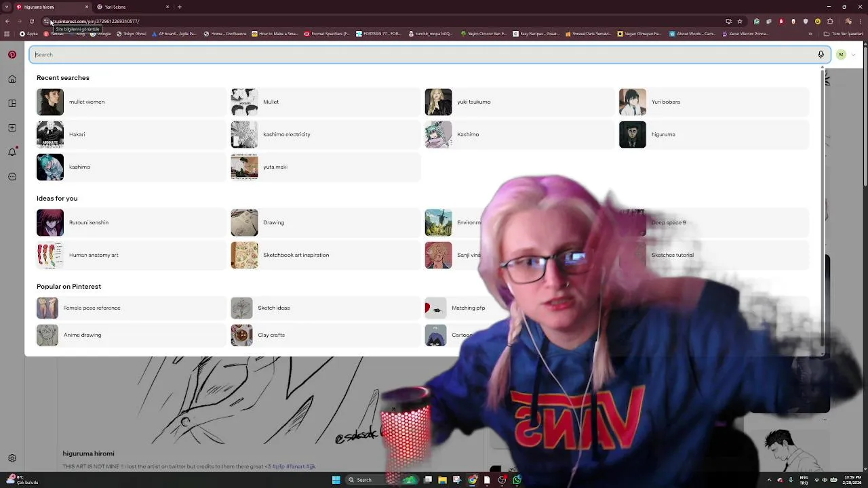Open the 'Drawing' idea
The width and height of the screenshot is (868, 488).
coord(325,222)
